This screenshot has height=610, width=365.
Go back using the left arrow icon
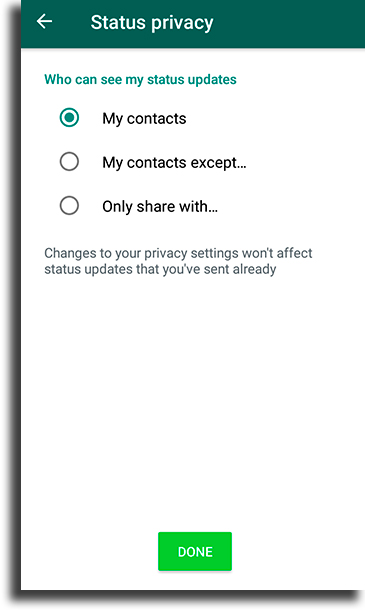(44, 21)
